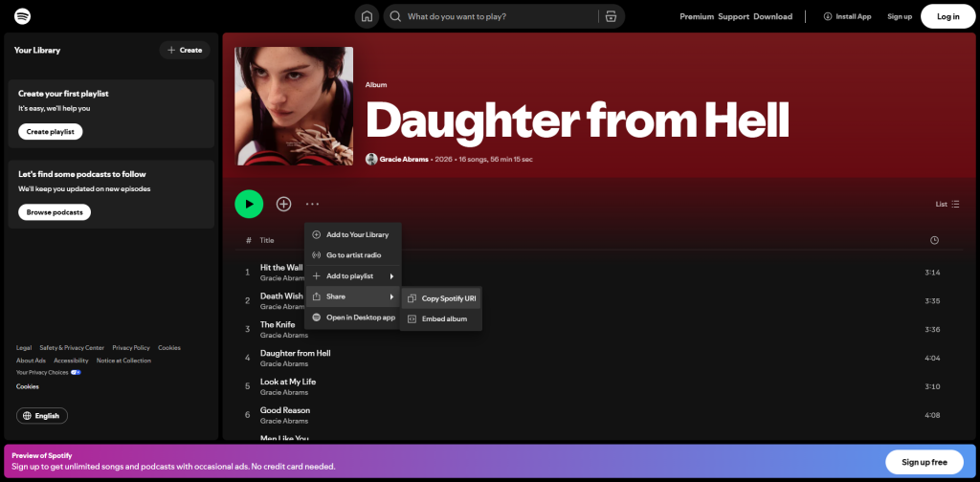This screenshot has height=482, width=980.
Task: Click Look at My Life track
Action: click(288, 382)
